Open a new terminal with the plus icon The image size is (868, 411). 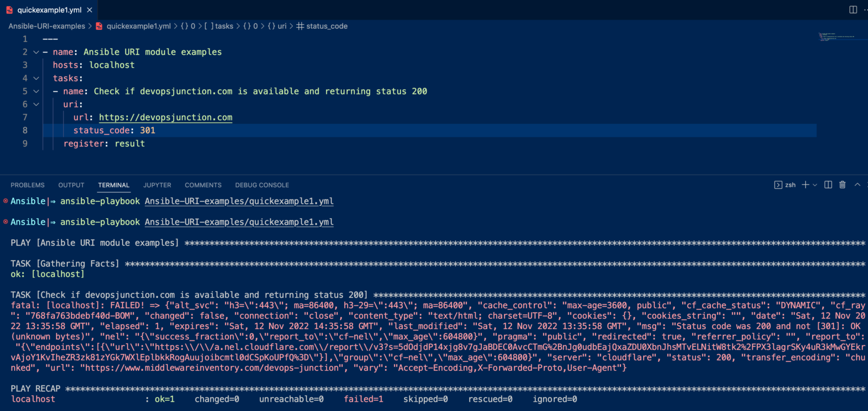point(805,184)
